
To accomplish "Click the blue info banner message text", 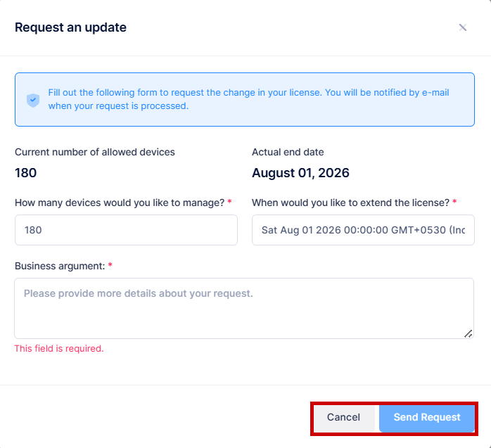I will click(248, 99).
